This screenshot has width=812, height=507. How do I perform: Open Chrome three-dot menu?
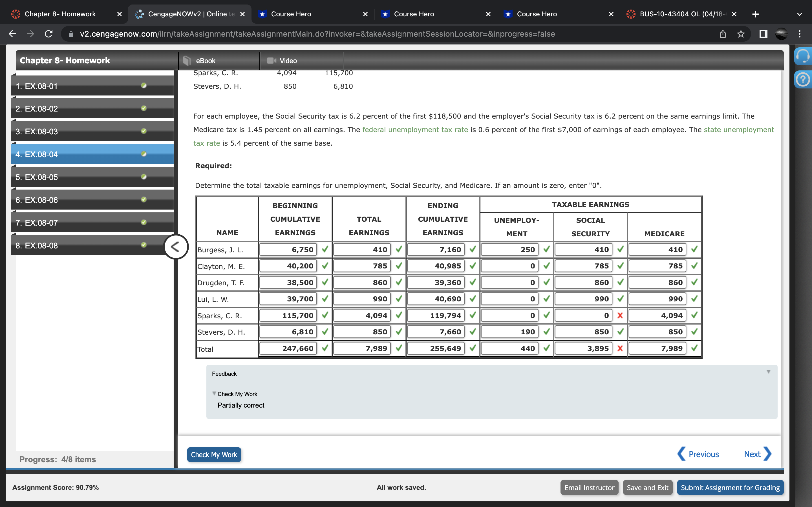point(800,34)
